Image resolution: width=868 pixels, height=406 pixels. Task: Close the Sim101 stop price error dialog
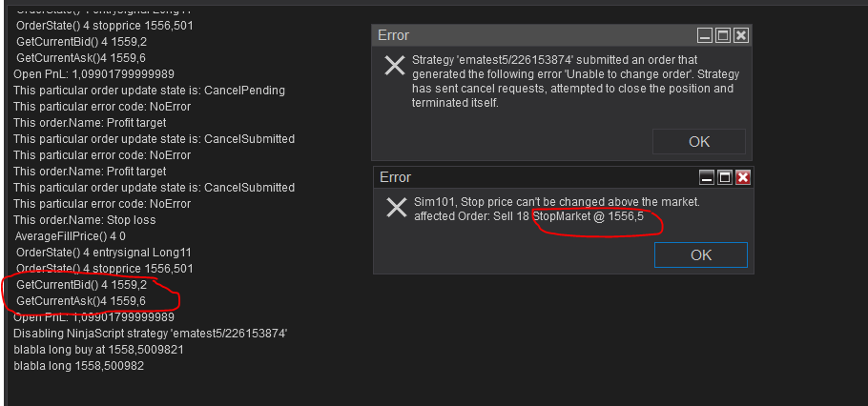pyautogui.click(x=743, y=177)
